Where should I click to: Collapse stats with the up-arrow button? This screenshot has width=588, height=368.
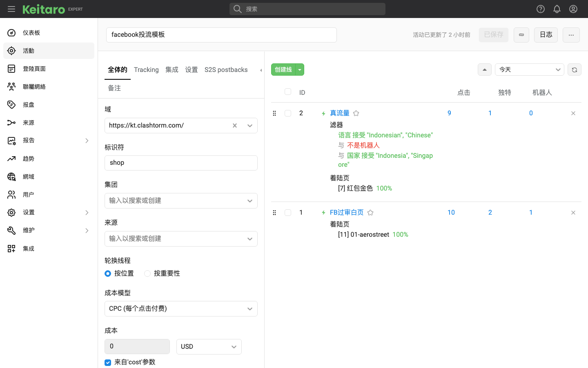[485, 70]
